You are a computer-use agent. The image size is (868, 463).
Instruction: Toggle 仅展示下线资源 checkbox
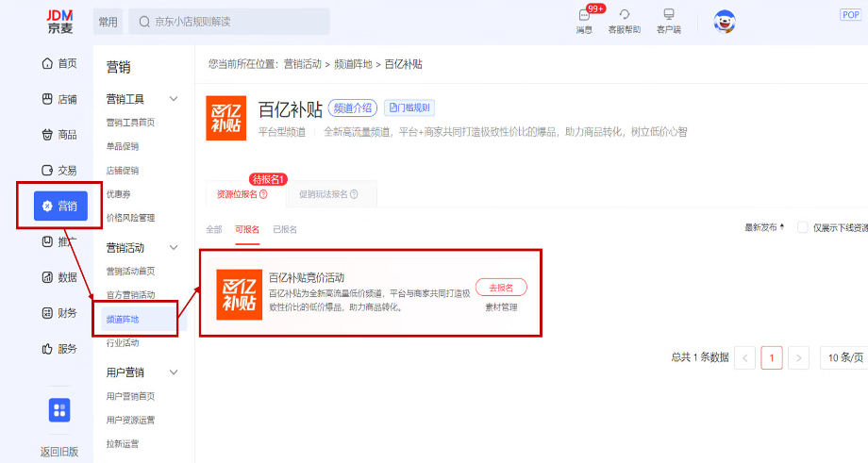pyautogui.click(x=802, y=227)
